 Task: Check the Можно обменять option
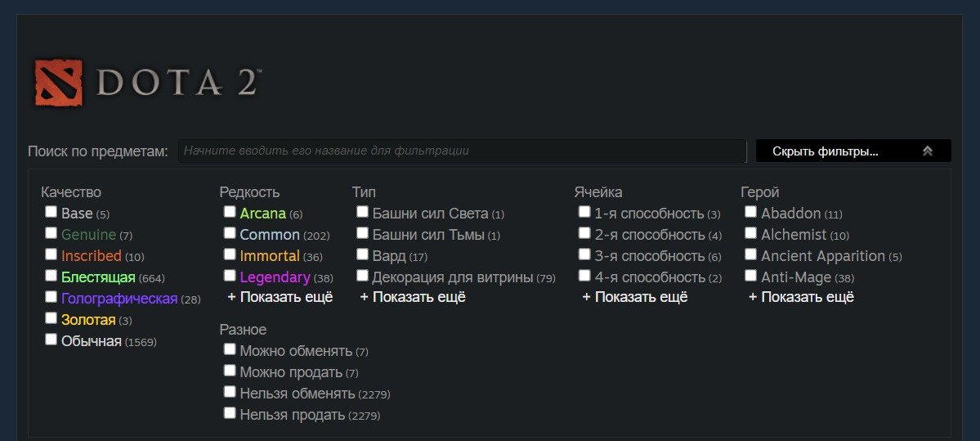pos(230,349)
